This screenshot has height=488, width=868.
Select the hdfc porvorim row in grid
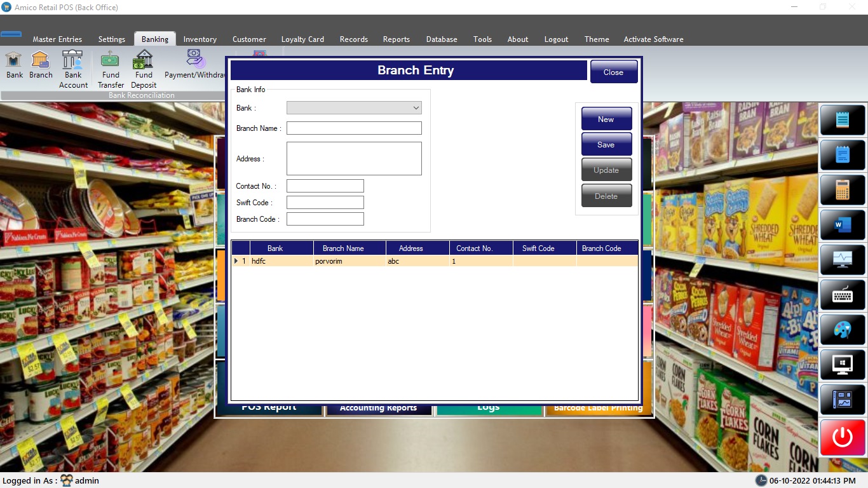343,261
